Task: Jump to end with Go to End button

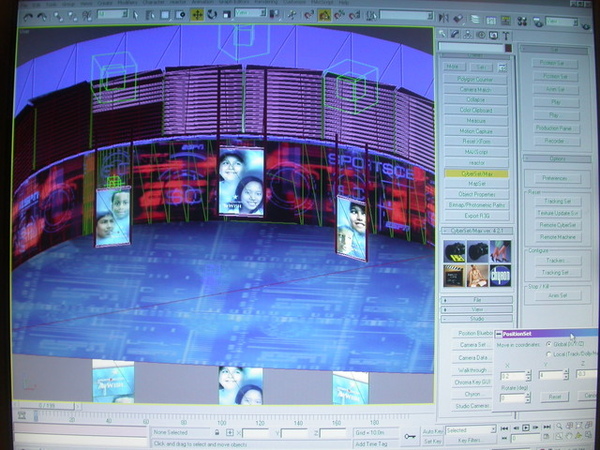Action: pyautogui.click(x=547, y=427)
